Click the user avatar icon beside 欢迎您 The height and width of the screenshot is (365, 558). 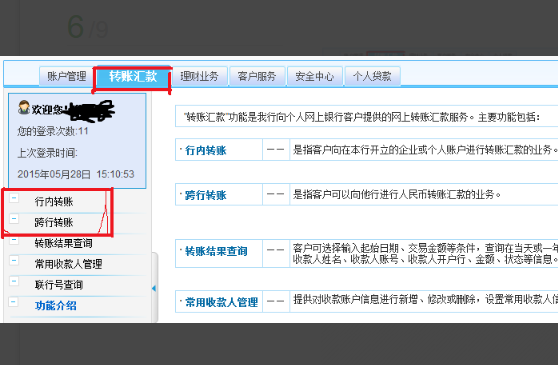tap(24, 107)
